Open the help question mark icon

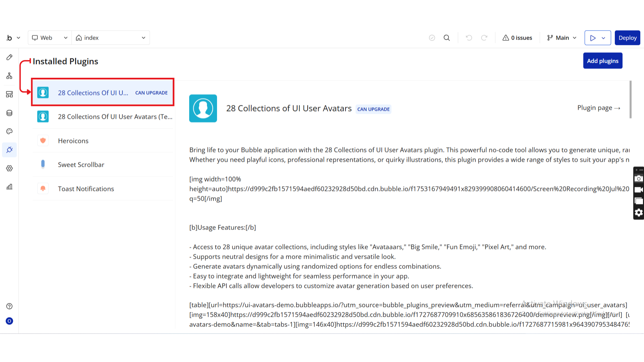click(x=9, y=306)
